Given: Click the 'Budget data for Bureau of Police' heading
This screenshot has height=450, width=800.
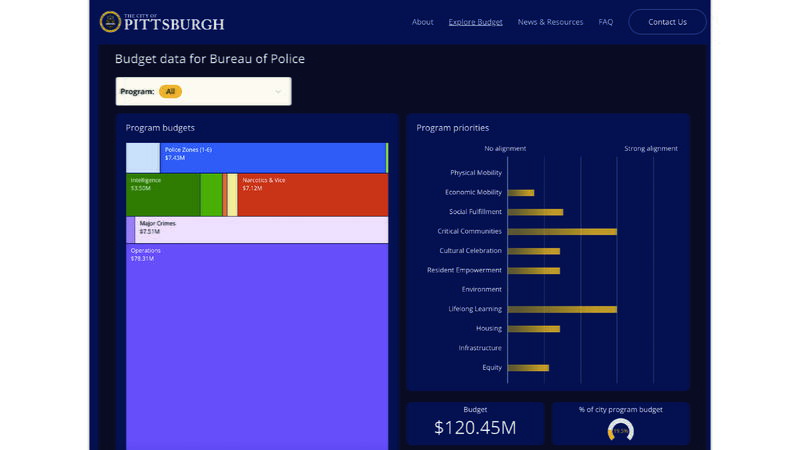Looking at the screenshot, I should click(x=210, y=59).
